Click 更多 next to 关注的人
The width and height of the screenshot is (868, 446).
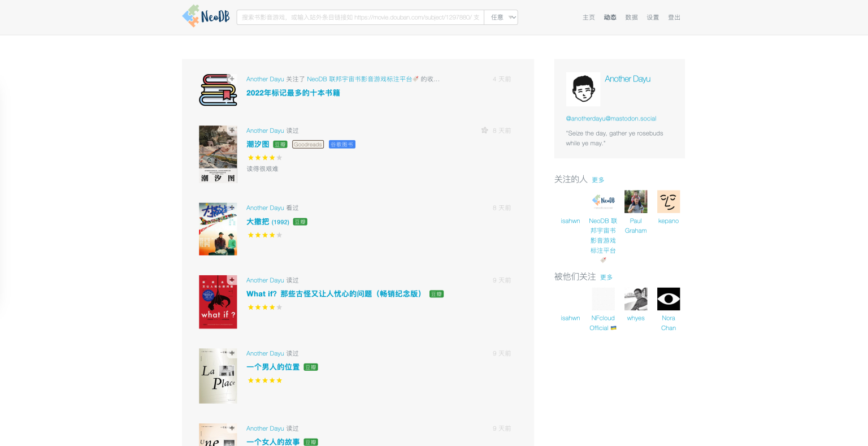tap(598, 179)
